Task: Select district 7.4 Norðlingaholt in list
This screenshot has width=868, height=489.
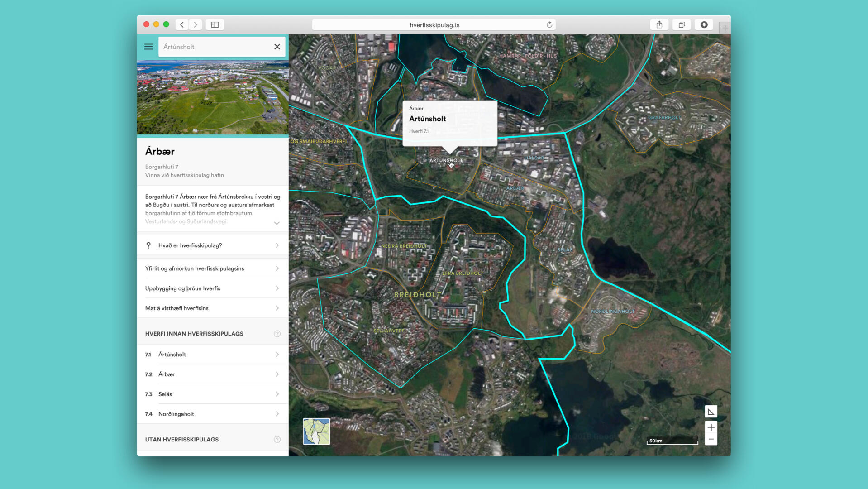Action: (x=212, y=414)
